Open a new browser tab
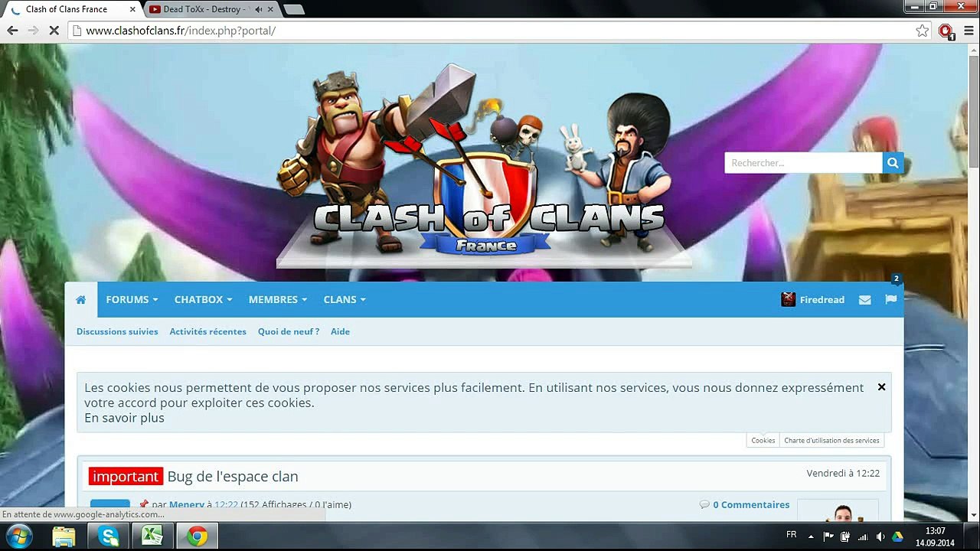Screen dimensions: 980x551 click(294, 9)
